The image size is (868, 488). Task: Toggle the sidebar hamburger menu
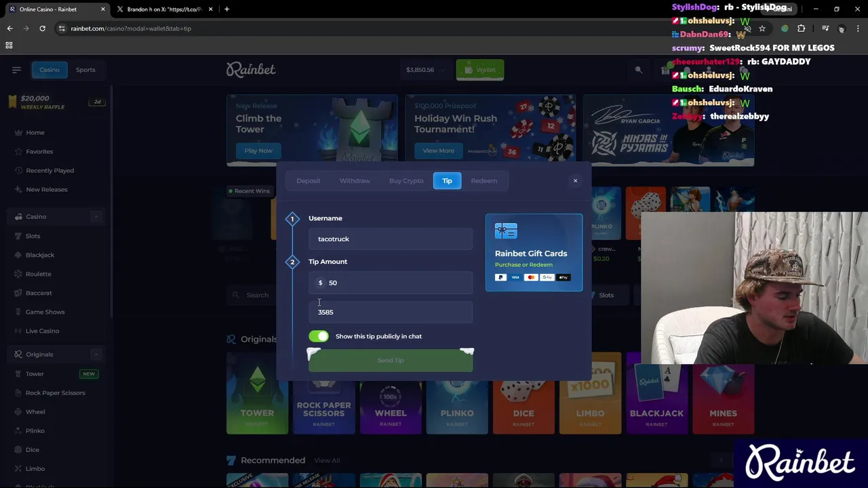[x=16, y=70]
